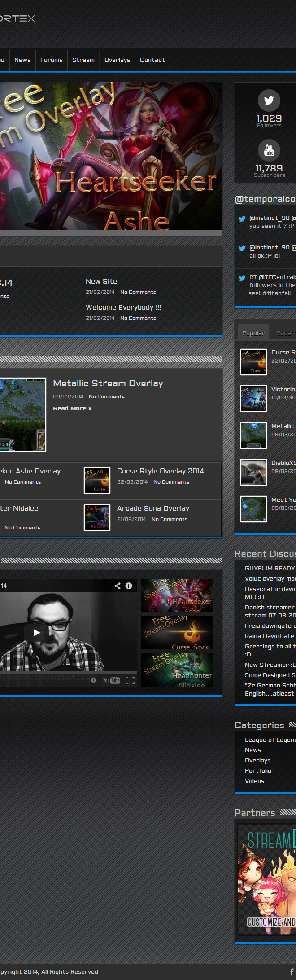
Task: Open the Forums menu item
Action: [x=51, y=60]
